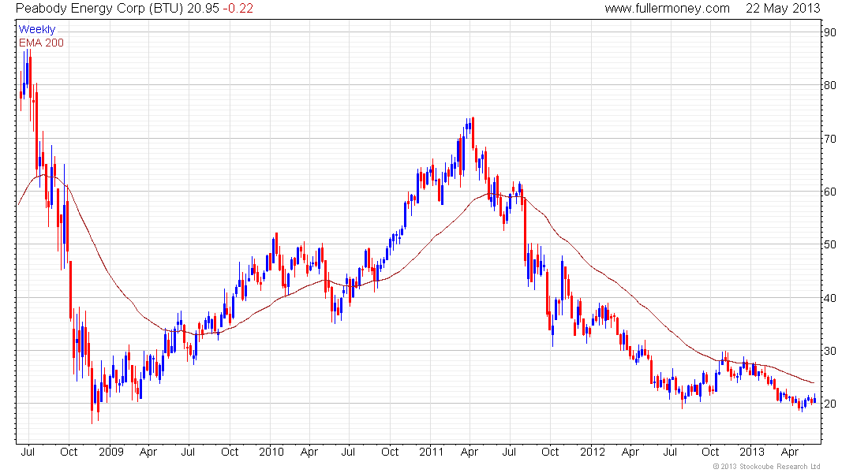
Task: Click the 70 price axis label
Action: click(x=830, y=138)
